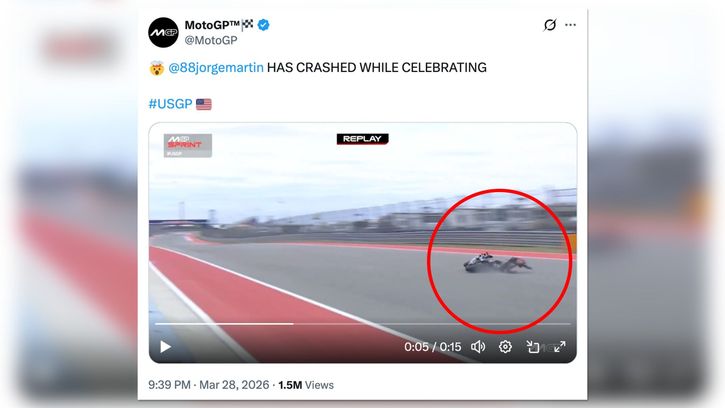725x408 pixels.
Task: Open the MotoGP profile avatar
Action: coord(163,33)
